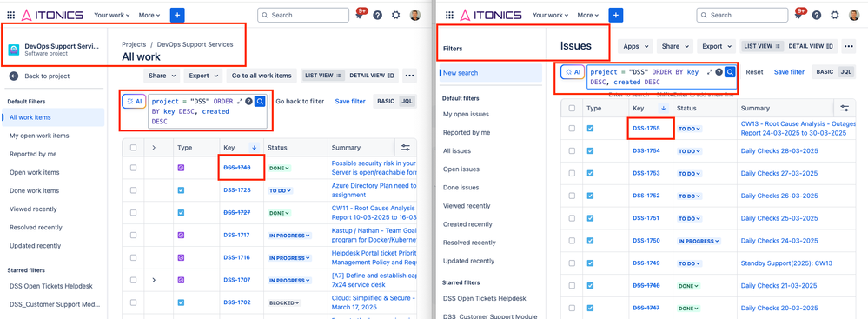Open Apps dropdown in right window
868x319 pixels.
[x=635, y=47]
